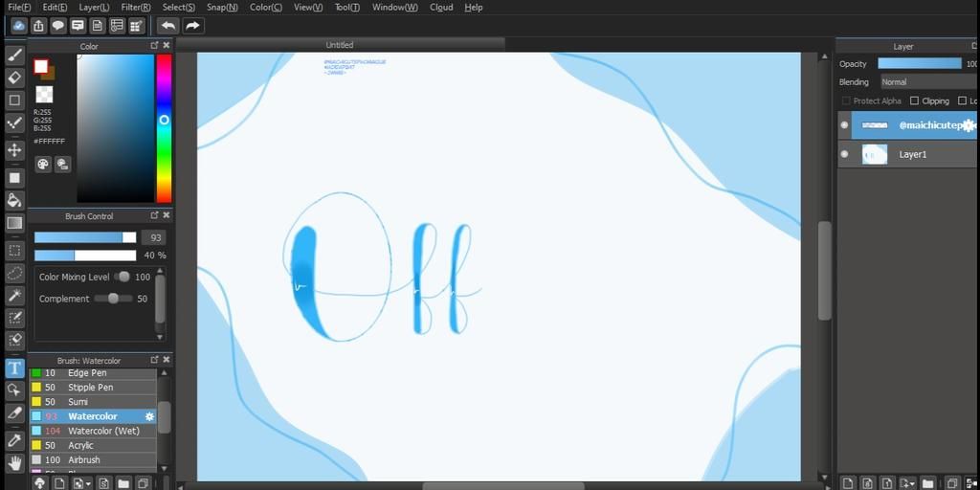Select the Sumi brush

(x=93, y=402)
